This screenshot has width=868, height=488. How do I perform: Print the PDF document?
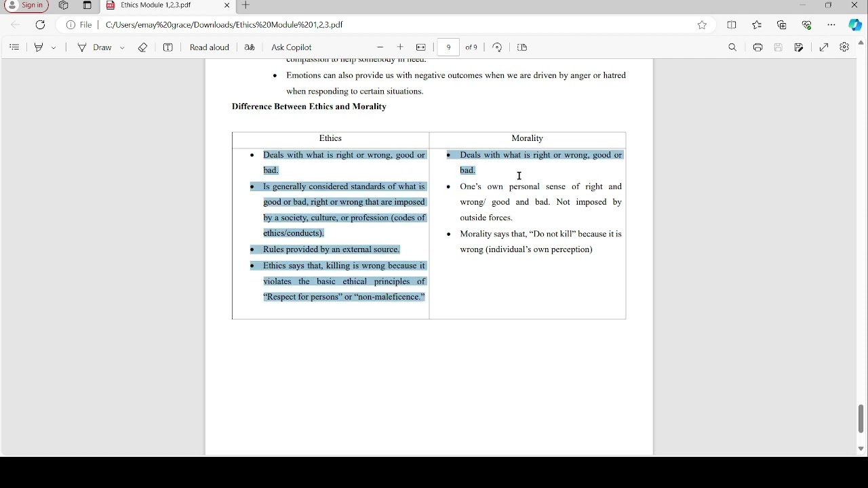[758, 47]
